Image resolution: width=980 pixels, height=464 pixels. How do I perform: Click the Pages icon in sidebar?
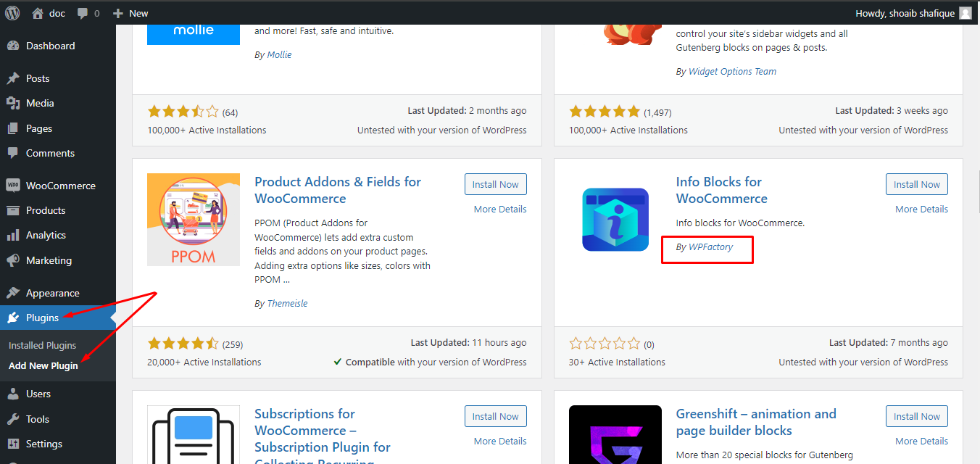coord(13,128)
